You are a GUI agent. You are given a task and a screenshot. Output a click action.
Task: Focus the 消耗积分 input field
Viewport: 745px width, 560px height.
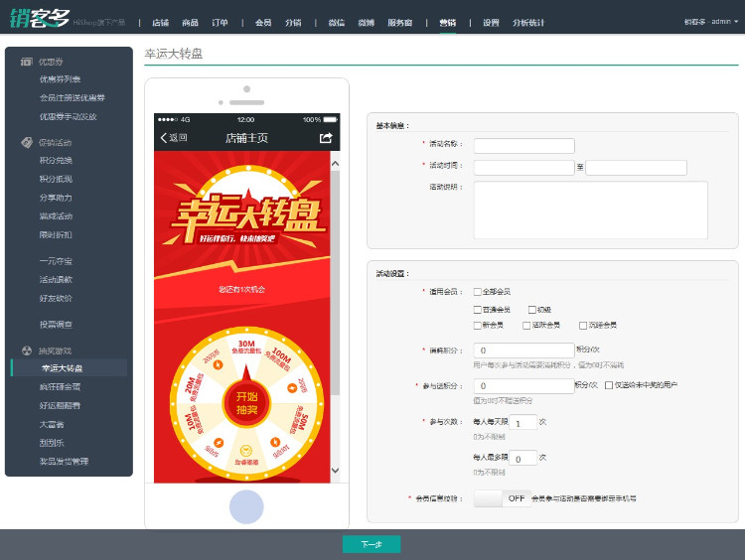point(524,350)
